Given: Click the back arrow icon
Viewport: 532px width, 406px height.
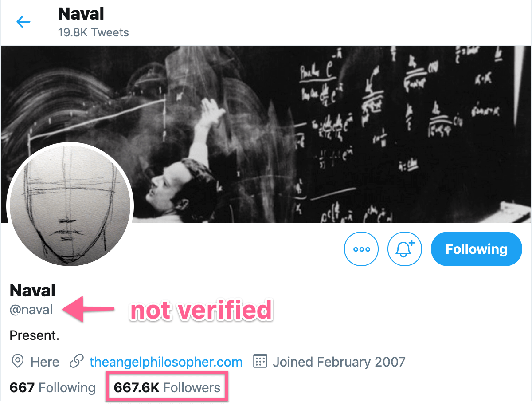Looking at the screenshot, I should point(23,21).
